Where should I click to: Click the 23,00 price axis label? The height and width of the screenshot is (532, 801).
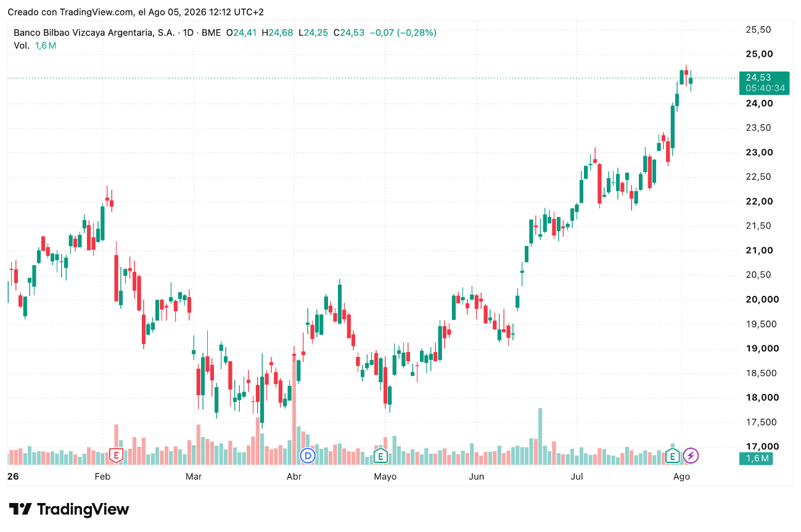tap(758, 152)
